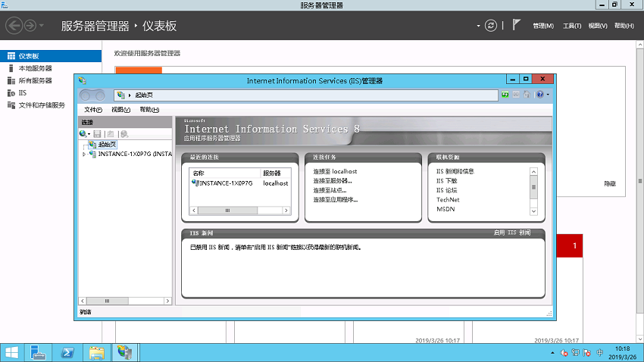Select INSTANCE-1X0P7G server in Connections tree
Viewport: 644px width, 362px height.
click(x=135, y=154)
